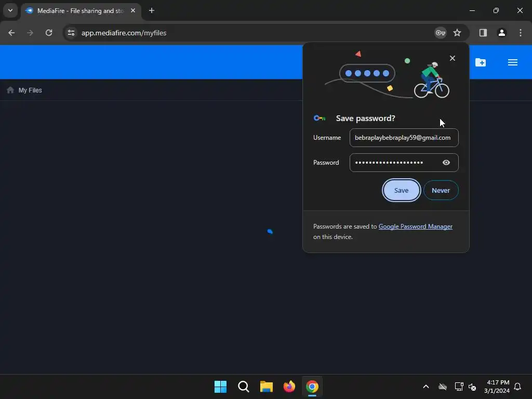Click the Save password button
Screen dimensions: 532x399
(402, 190)
